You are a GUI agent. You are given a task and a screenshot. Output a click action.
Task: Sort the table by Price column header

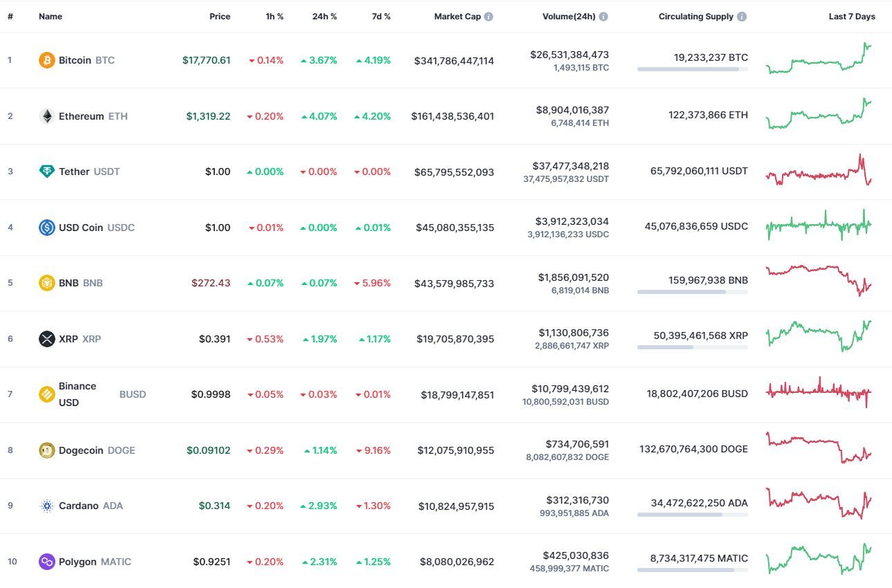(x=220, y=17)
